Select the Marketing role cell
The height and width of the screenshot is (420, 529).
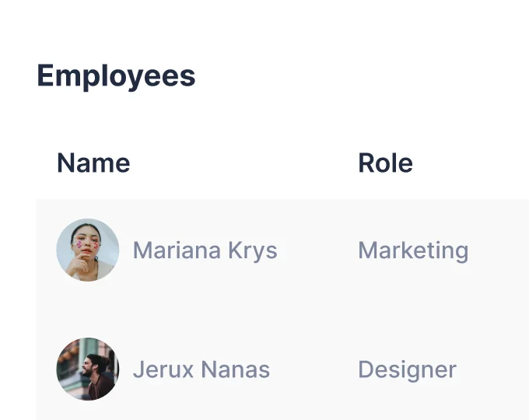click(x=413, y=251)
